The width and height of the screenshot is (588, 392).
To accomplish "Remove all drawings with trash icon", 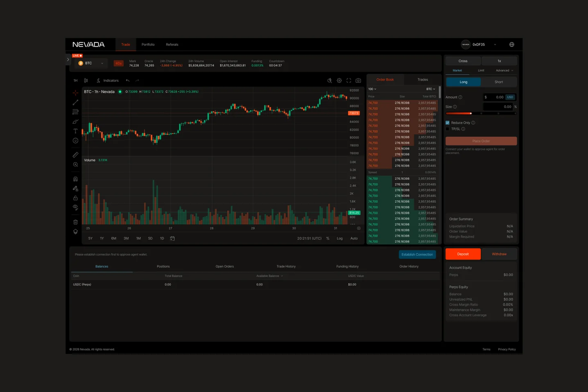I will [x=75, y=222].
